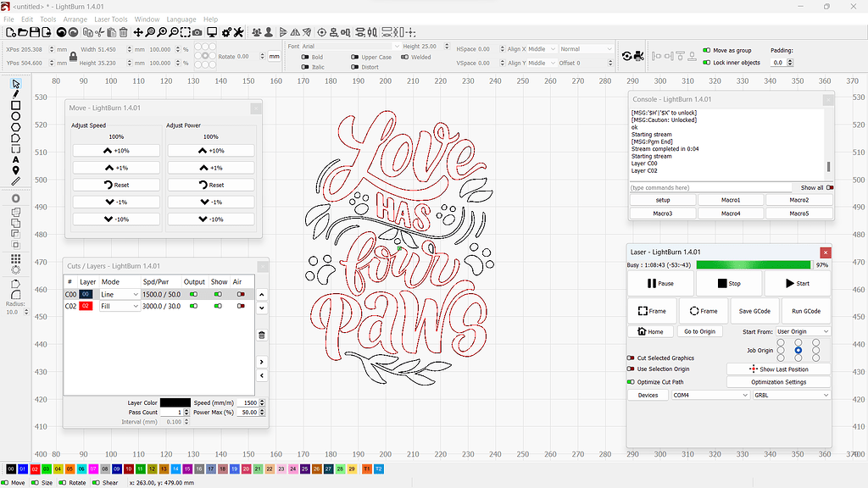Image resolution: width=868 pixels, height=488 pixels.
Task: Open the Start From dropdown
Action: [802, 331]
